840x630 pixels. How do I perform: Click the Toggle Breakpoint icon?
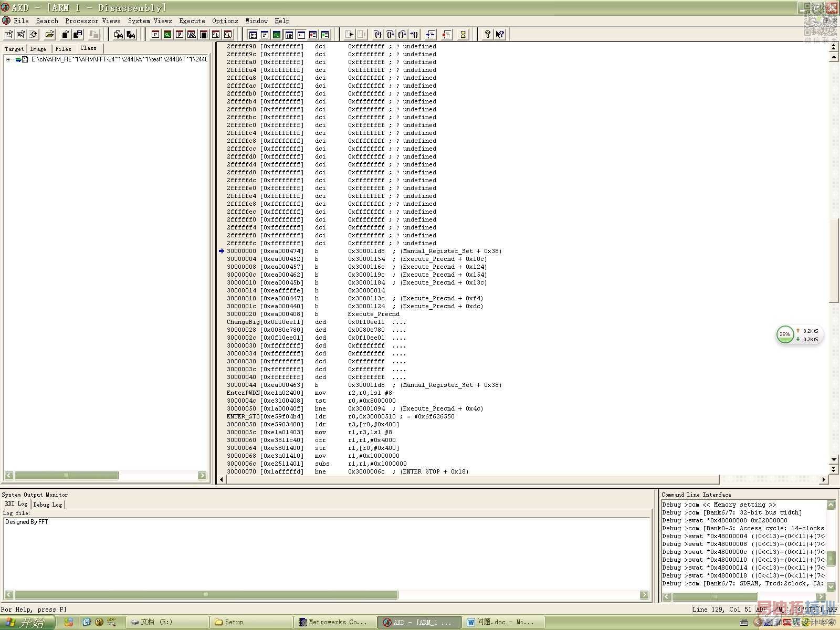coord(447,35)
